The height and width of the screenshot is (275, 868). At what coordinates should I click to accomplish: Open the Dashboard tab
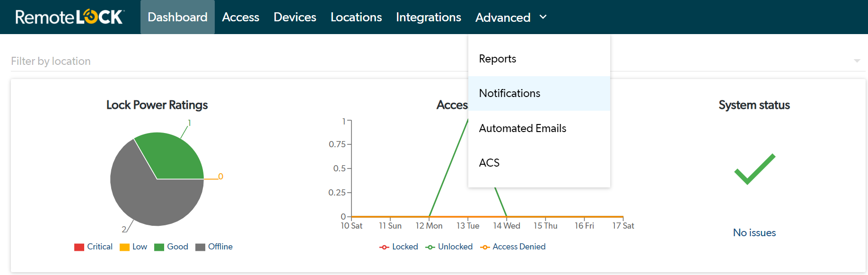pos(177,17)
